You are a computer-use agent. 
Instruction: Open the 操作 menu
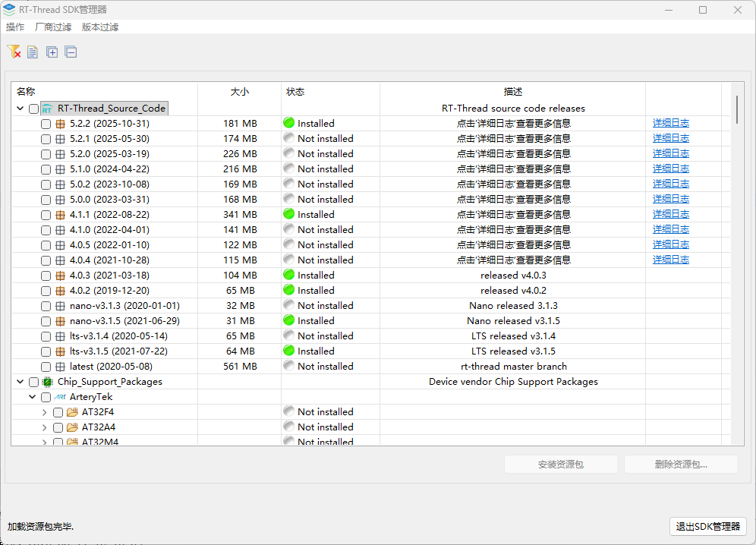(15, 27)
